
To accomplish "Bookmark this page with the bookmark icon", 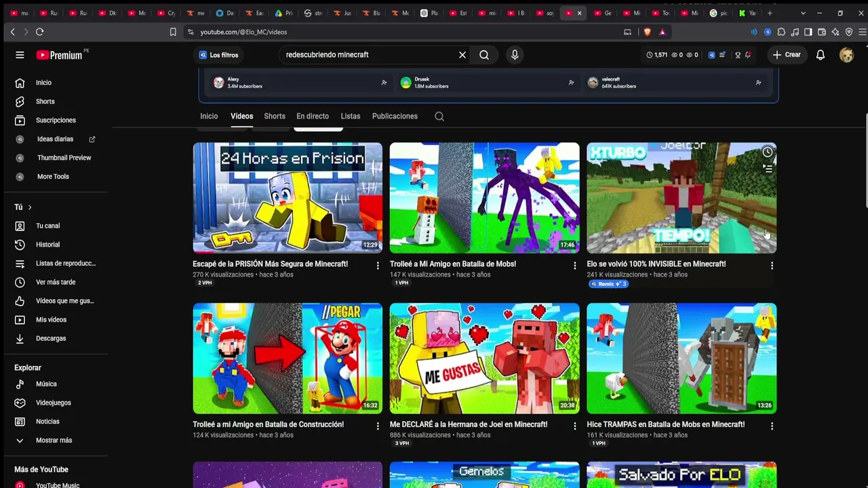I will pos(173,32).
